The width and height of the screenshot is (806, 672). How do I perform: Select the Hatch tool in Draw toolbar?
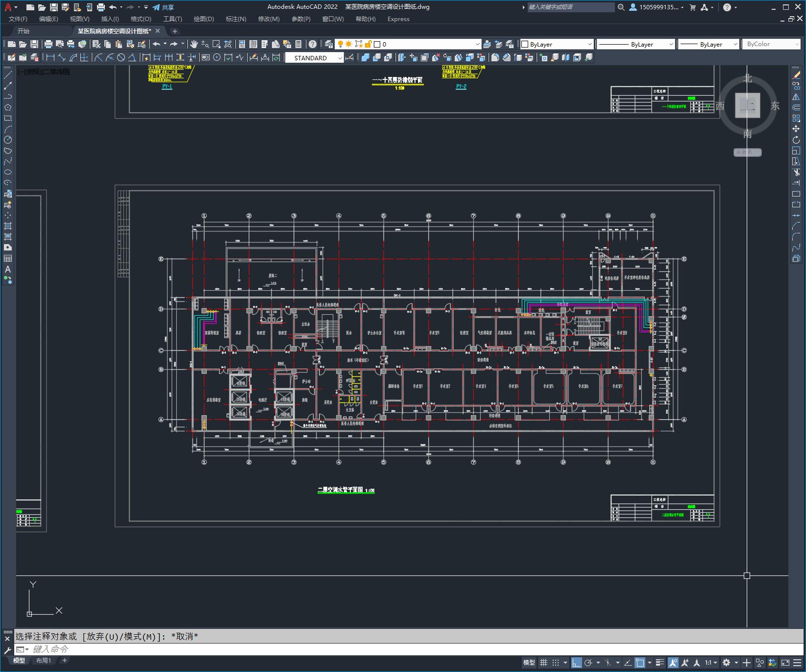8,226
